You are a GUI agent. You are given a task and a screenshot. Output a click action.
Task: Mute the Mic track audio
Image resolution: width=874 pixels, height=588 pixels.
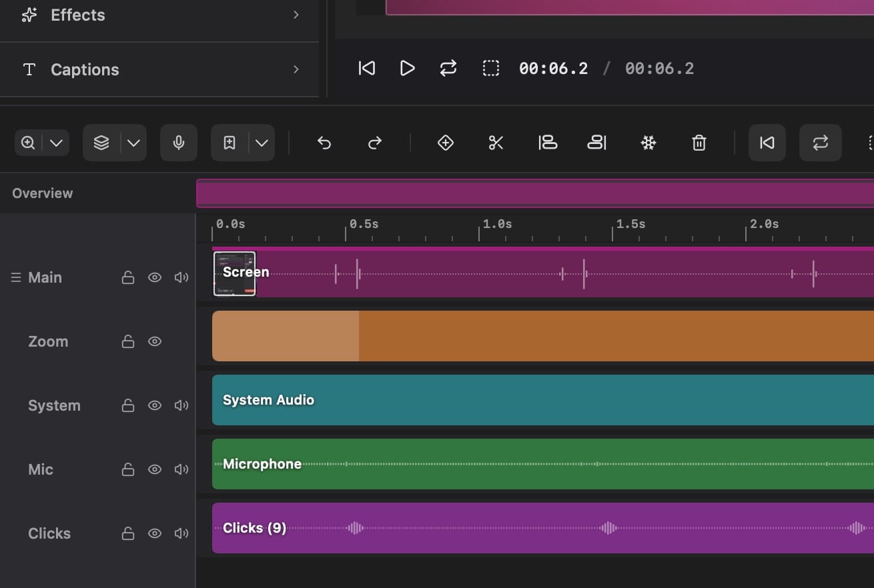point(181,469)
